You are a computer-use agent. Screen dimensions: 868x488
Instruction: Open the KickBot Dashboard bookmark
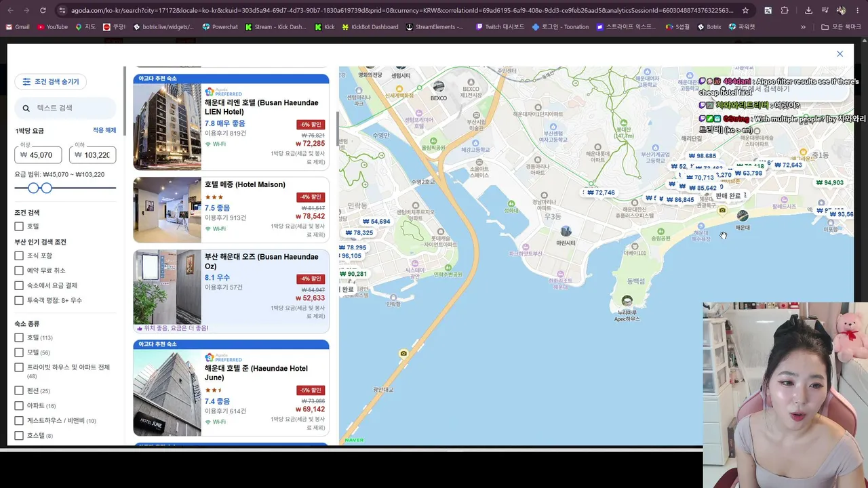click(x=370, y=27)
